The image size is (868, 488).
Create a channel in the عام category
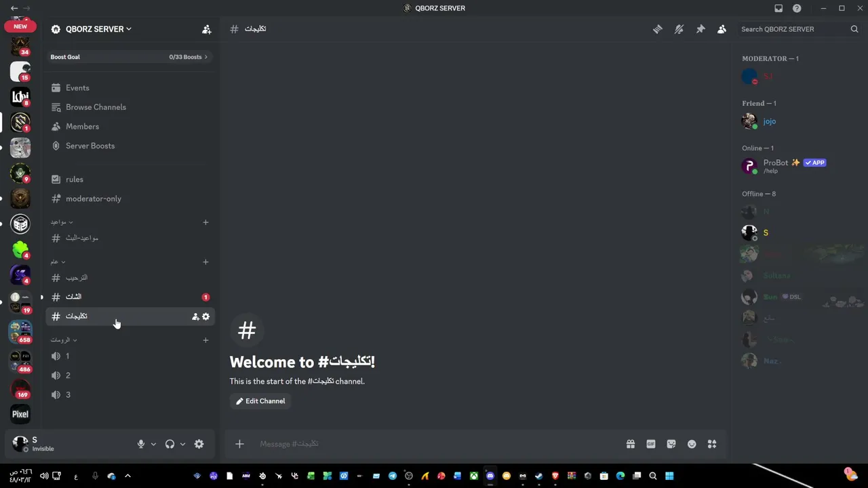point(205,262)
